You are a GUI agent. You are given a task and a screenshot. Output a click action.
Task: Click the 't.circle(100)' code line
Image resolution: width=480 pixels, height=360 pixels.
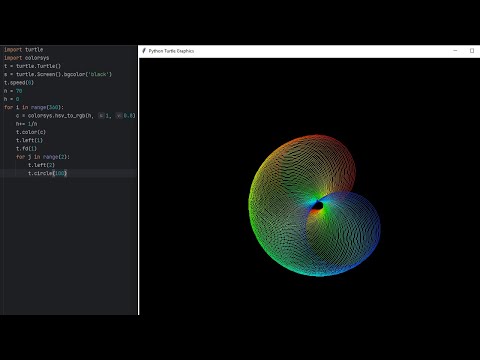47,173
